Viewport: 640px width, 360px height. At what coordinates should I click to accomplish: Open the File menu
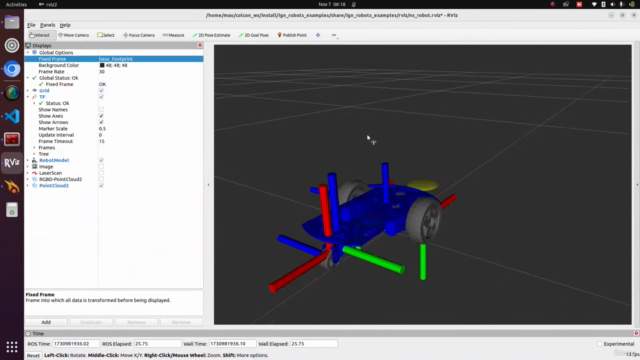[x=31, y=25]
